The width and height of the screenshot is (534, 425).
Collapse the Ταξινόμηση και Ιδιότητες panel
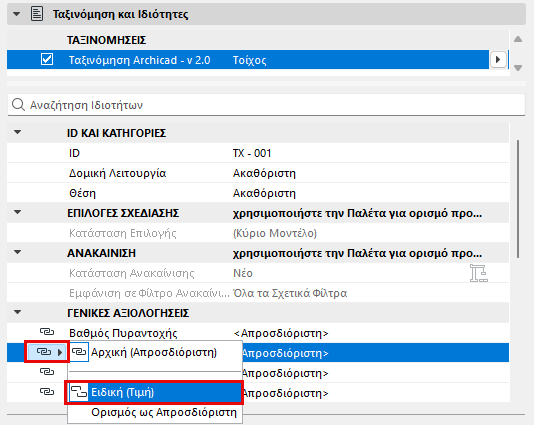click(16, 14)
